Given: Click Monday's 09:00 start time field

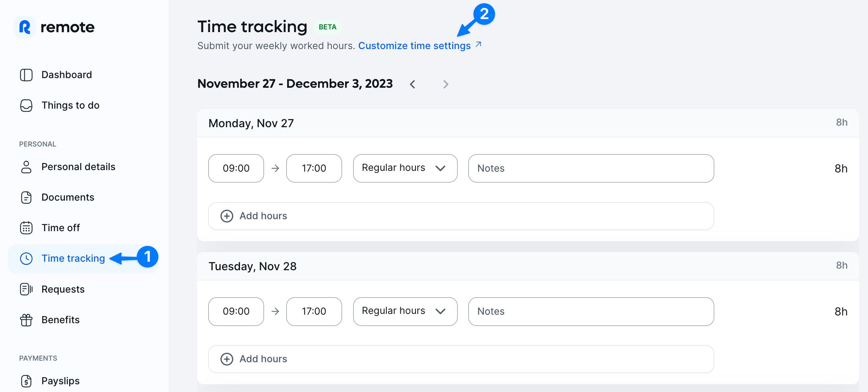Looking at the screenshot, I should pos(236,168).
